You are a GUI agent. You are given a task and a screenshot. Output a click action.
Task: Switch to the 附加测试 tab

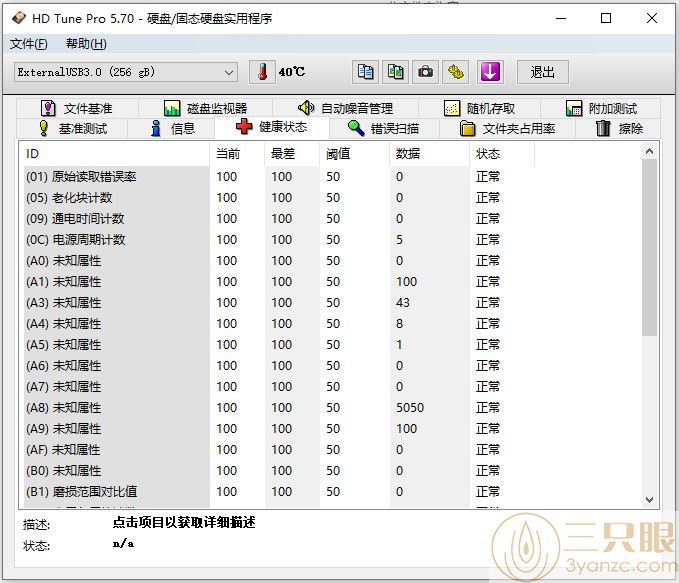point(601,108)
